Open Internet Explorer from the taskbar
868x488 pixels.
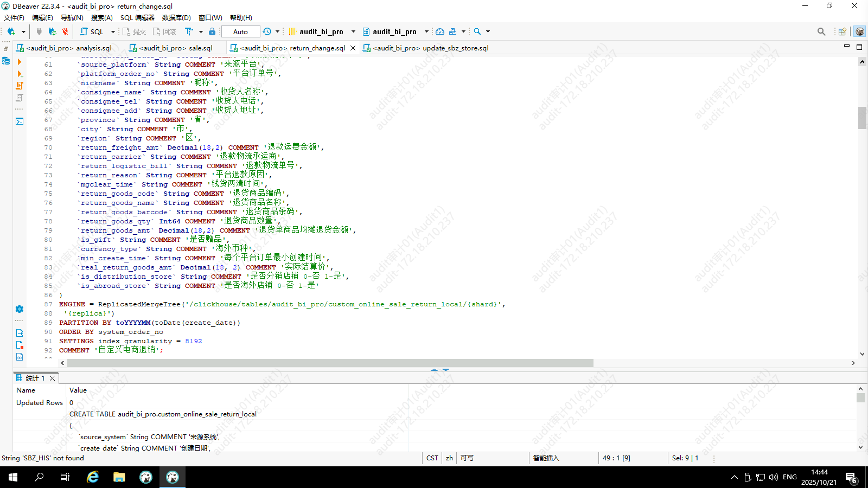click(x=93, y=477)
